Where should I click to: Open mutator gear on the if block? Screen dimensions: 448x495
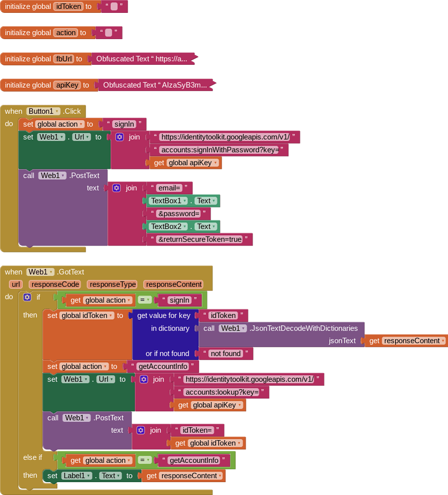[x=27, y=297]
